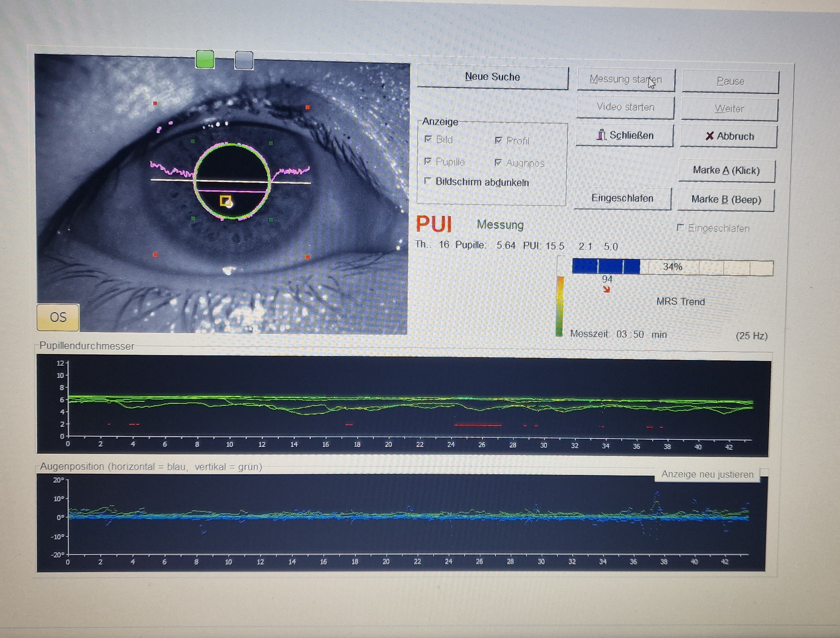
Task: Check the Eingeschlafen checkbox
Action: pos(680,228)
